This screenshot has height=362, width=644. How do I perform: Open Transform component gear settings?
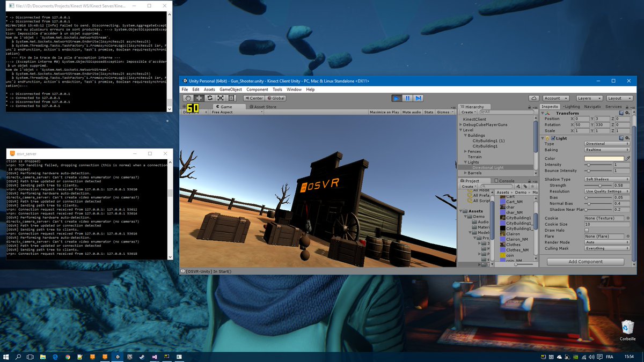click(627, 113)
